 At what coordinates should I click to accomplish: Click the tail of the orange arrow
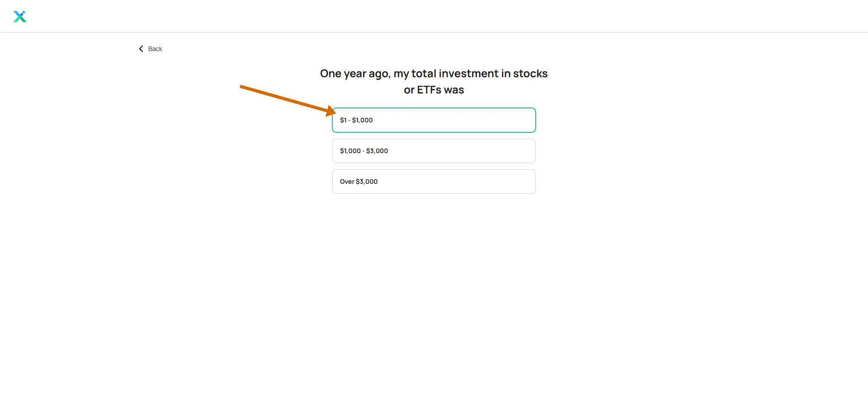(244, 87)
